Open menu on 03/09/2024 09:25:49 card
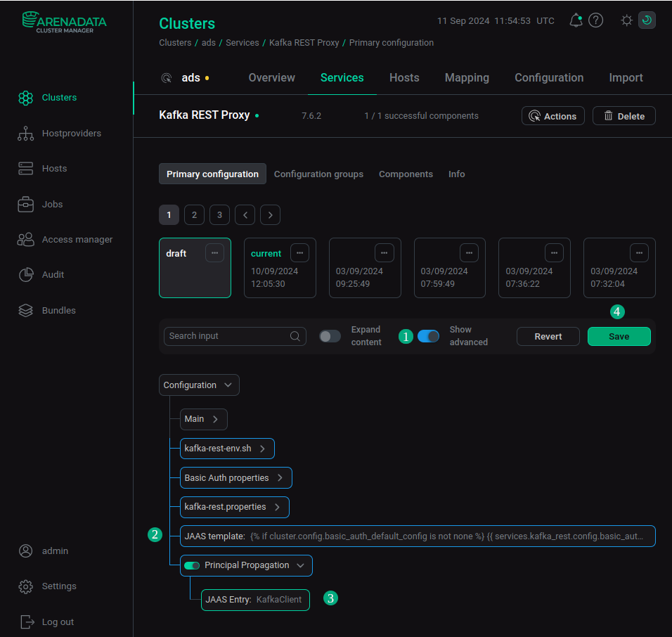Viewport: 672px width, 637px height. [x=384, y=253]
